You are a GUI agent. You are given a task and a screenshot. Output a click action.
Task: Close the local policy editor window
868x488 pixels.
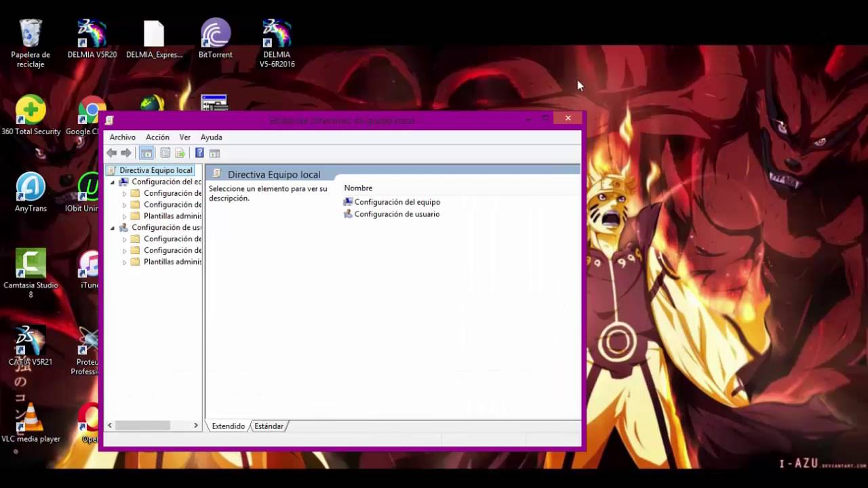click(568, 118)
